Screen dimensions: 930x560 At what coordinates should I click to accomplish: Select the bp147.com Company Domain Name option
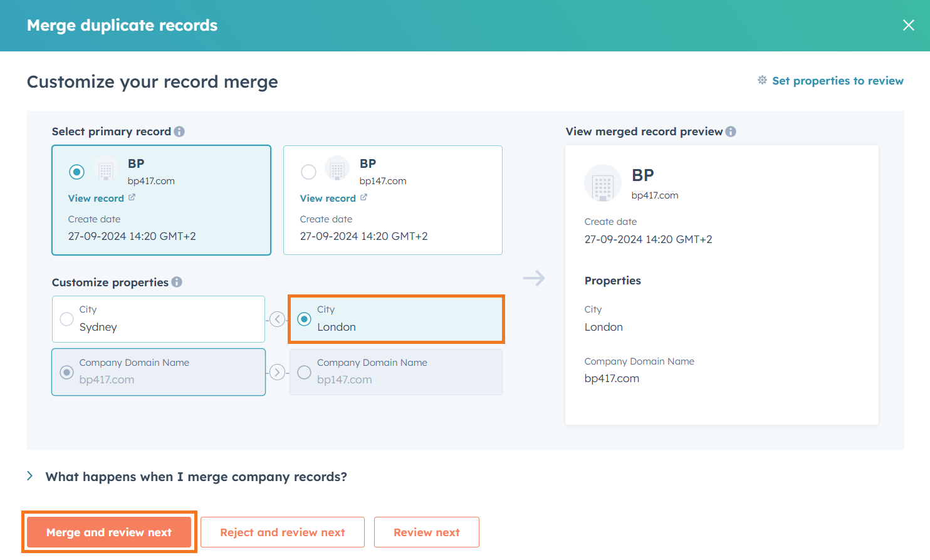pyautogui.click(x=304, y=372)
